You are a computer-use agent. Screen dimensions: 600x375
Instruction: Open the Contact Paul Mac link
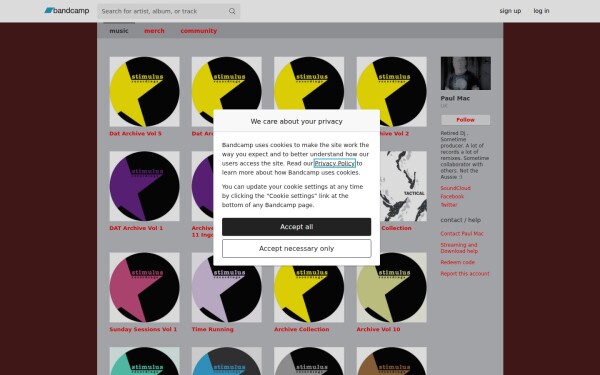tap(462, 233)
